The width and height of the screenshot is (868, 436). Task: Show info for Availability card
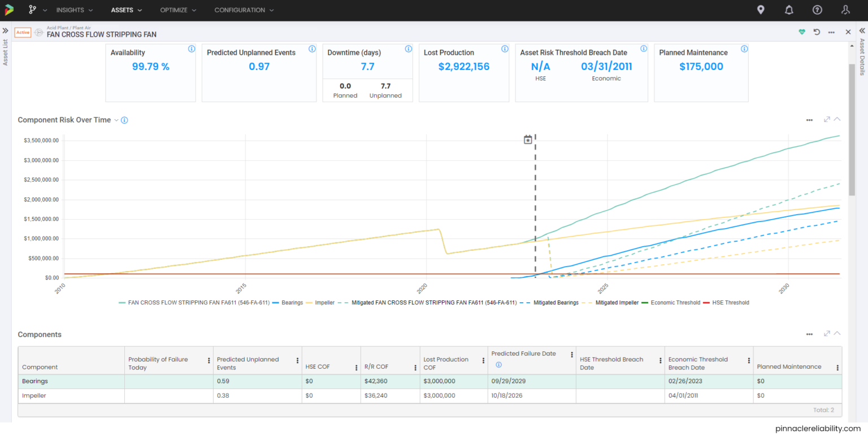click(x=191, y=49)
